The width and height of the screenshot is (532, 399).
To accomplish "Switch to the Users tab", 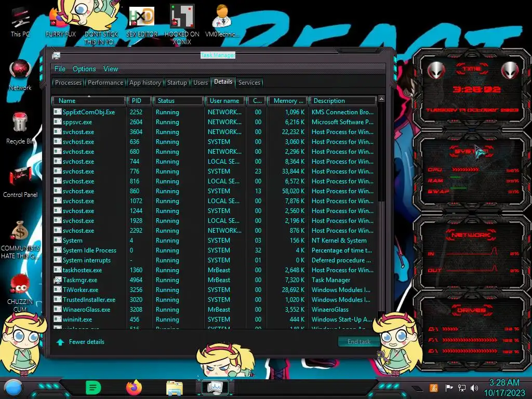I will [x=200, y=83].
